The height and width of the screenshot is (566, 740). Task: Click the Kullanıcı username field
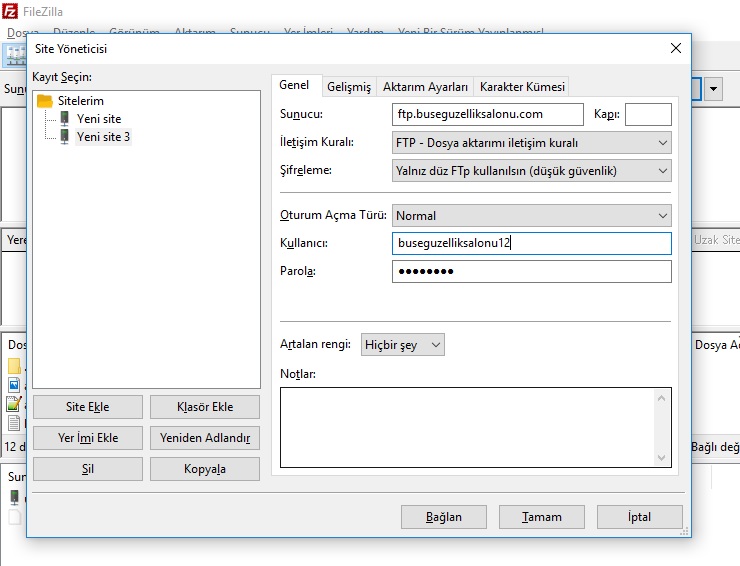click(x=531, y=243)
